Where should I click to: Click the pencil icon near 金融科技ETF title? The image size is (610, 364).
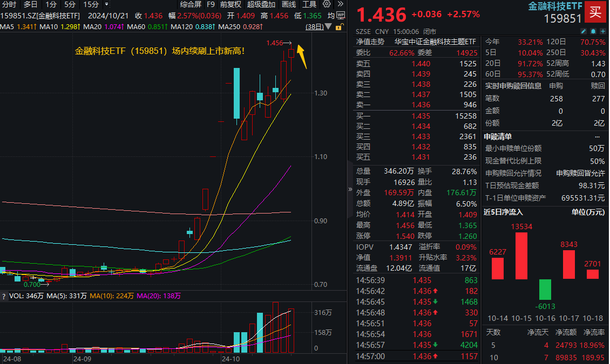584,31
